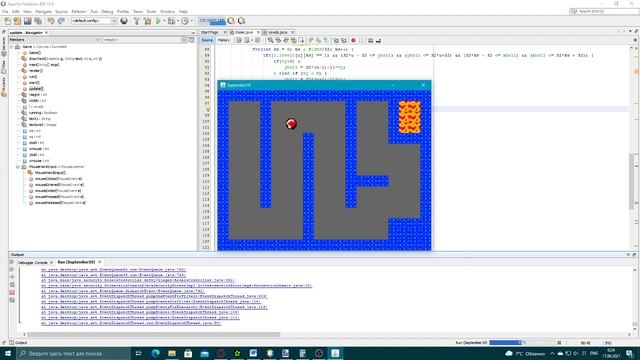The height and width of the screenshot is (360, 640).
Task: Click the run progress bar in status bar
Action: click(505, 343)
